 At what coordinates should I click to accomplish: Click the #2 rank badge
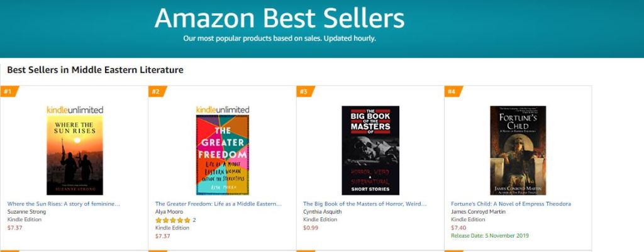click(157, 92)
